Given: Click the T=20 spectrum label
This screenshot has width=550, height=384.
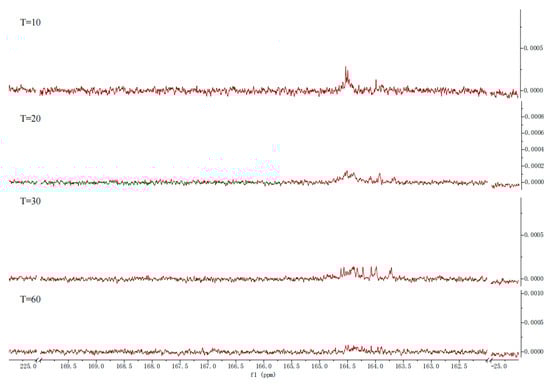Looking at the screenshot, I should [x=31, y=119].
